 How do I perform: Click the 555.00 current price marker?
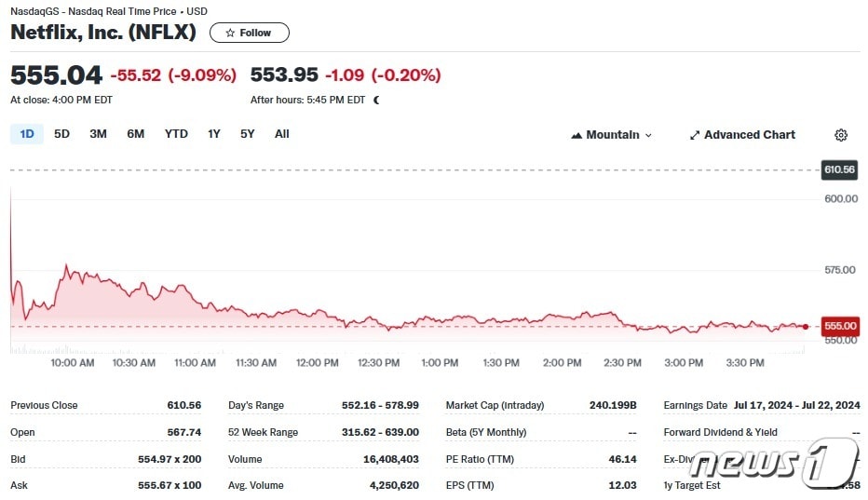(840, 326)
